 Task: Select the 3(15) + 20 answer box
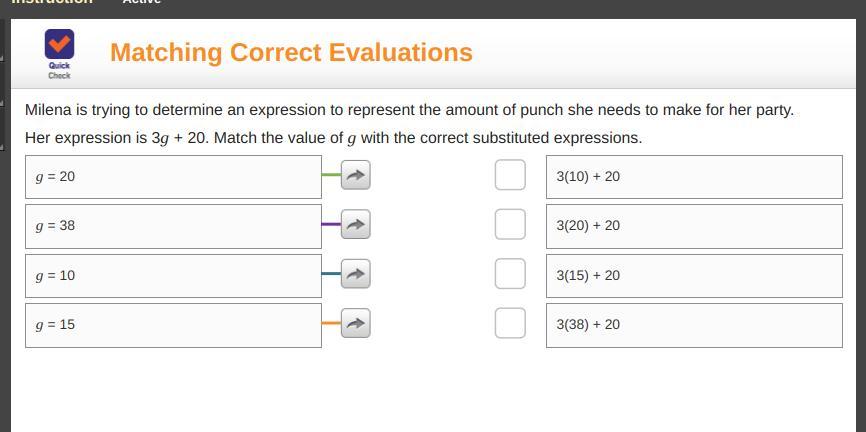coord(694,275)
